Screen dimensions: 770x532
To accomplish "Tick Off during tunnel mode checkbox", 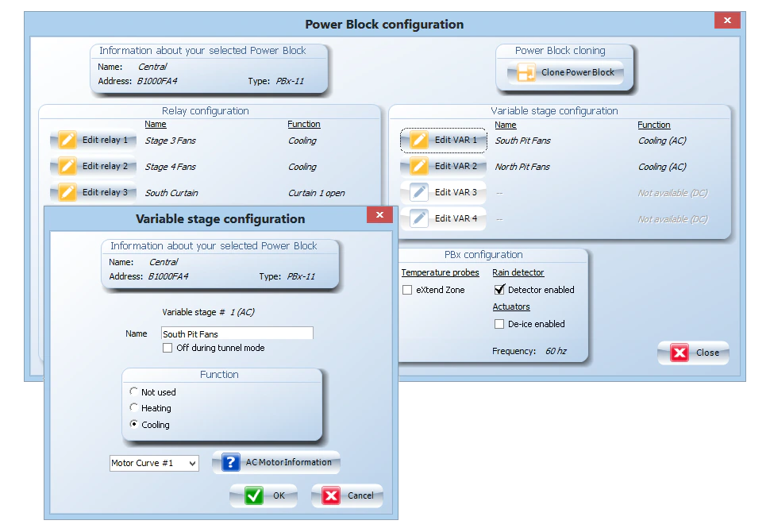I will pos(167,348).
